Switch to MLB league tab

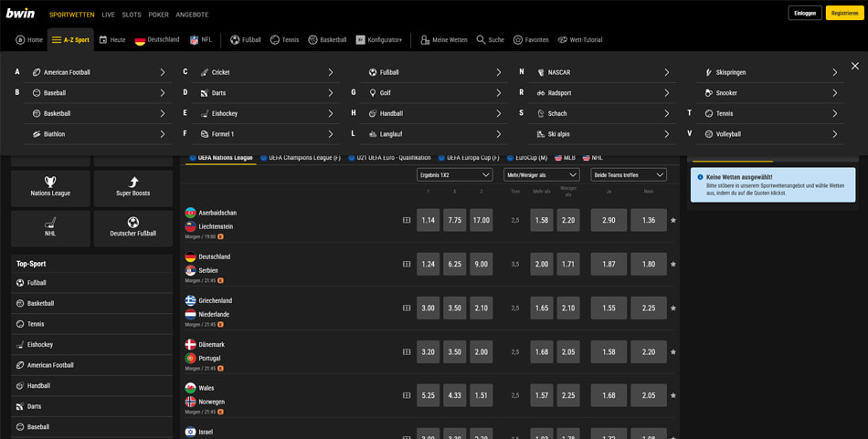tap(566, 158)
